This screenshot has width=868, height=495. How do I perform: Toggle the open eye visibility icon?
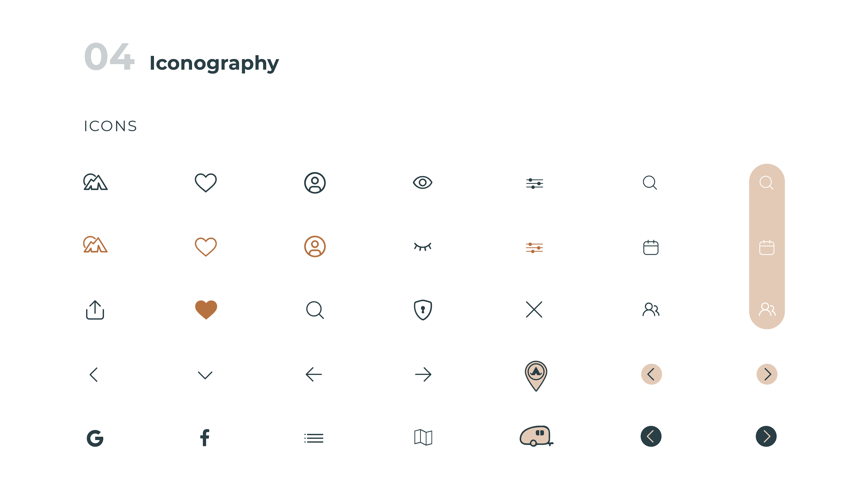click(422, 182)
